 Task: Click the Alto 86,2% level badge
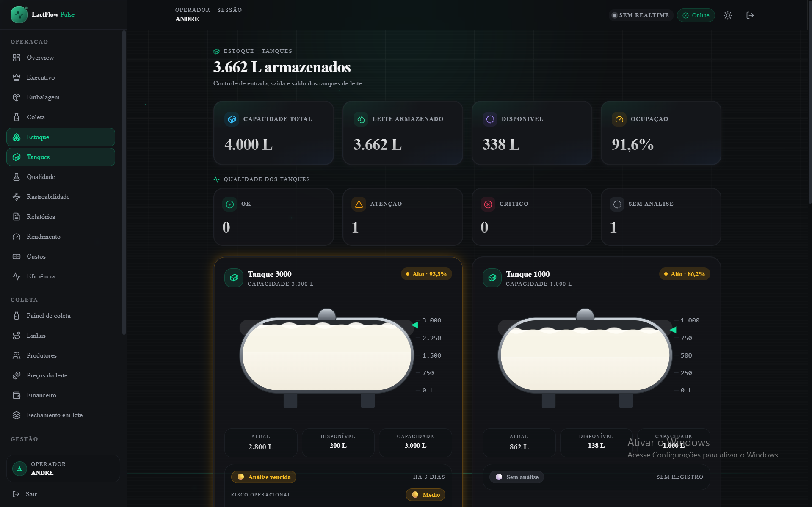coord(685,274)
